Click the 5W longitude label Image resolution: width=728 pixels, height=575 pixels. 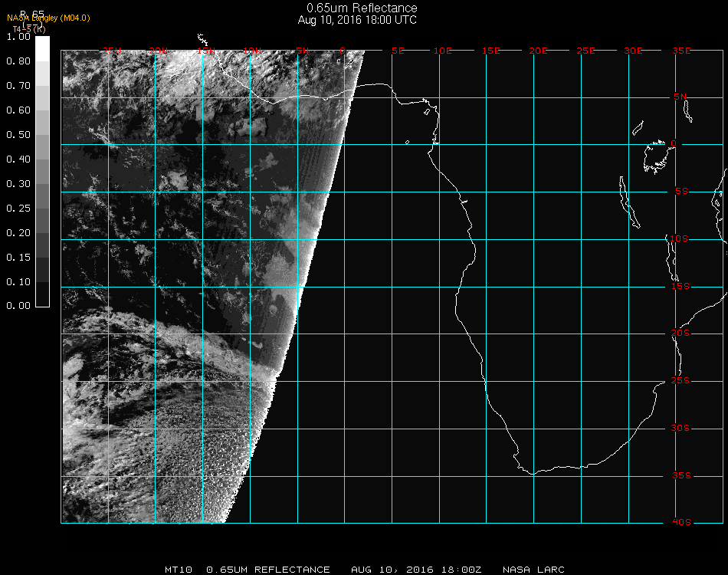coord(302,51)
